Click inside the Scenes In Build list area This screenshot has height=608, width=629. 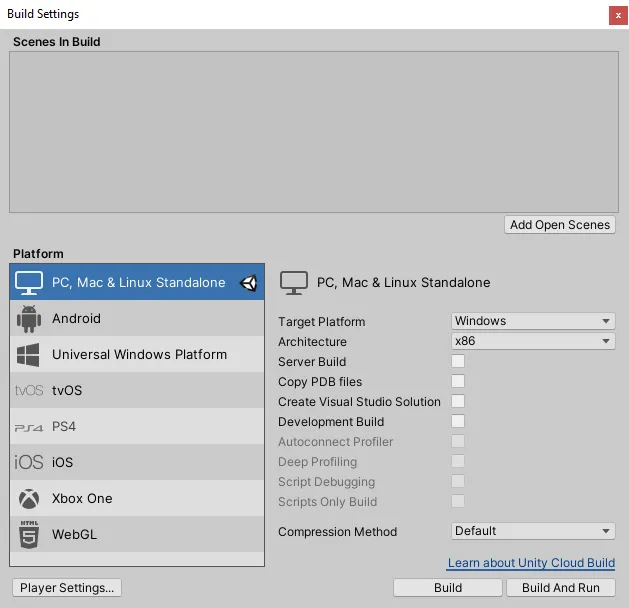click(x=314, y=132)
